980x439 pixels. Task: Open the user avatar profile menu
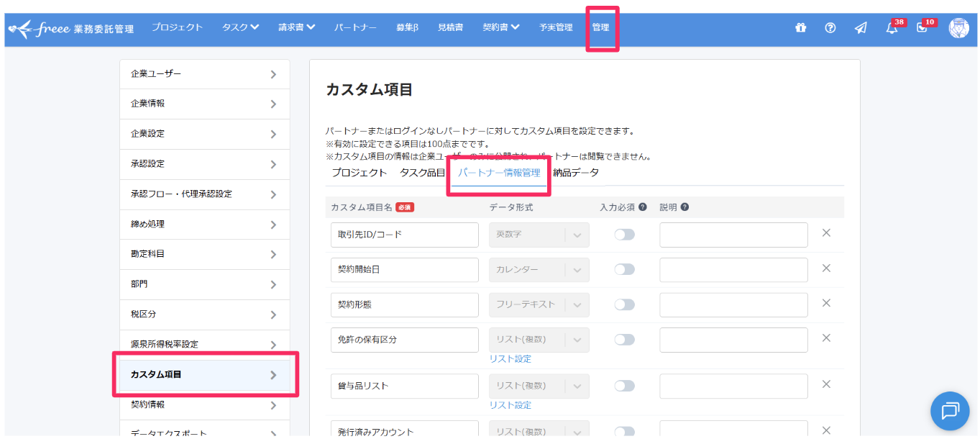tap(958, 28)
